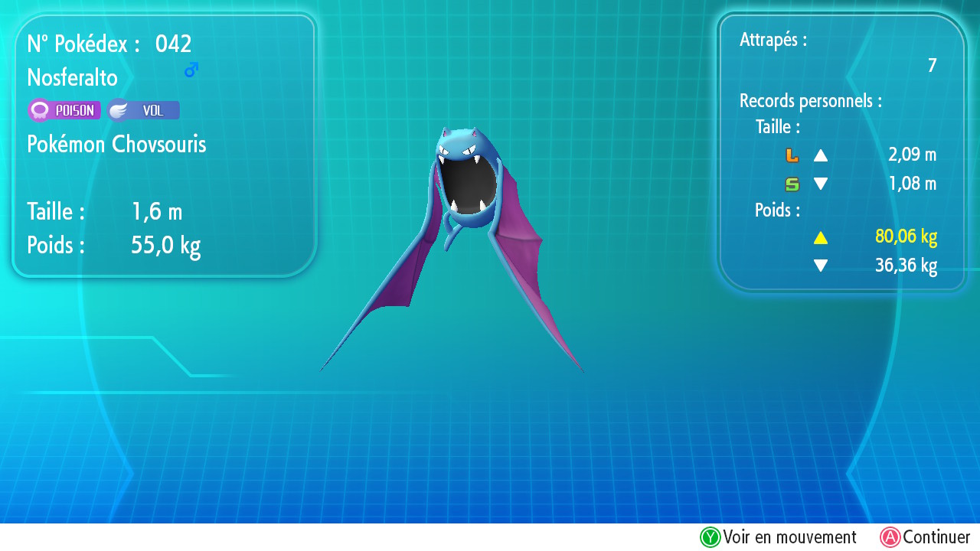Select the Continuer label

[x=936, y=537]
